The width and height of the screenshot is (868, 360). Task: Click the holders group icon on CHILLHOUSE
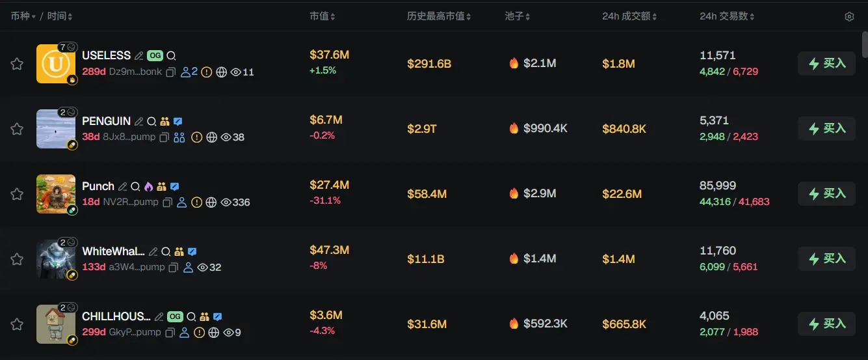point(204,316)
